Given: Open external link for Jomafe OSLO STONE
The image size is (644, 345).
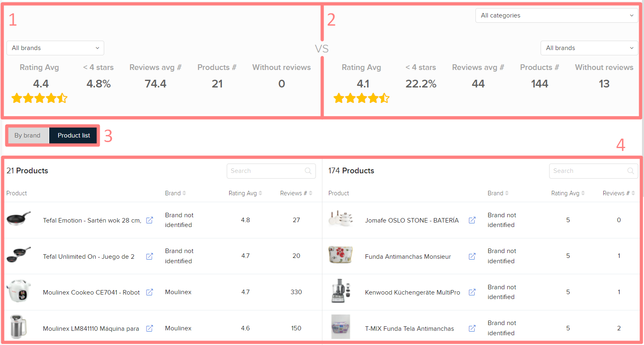Looking at the screenshot, I should click(x=472, y=220).
